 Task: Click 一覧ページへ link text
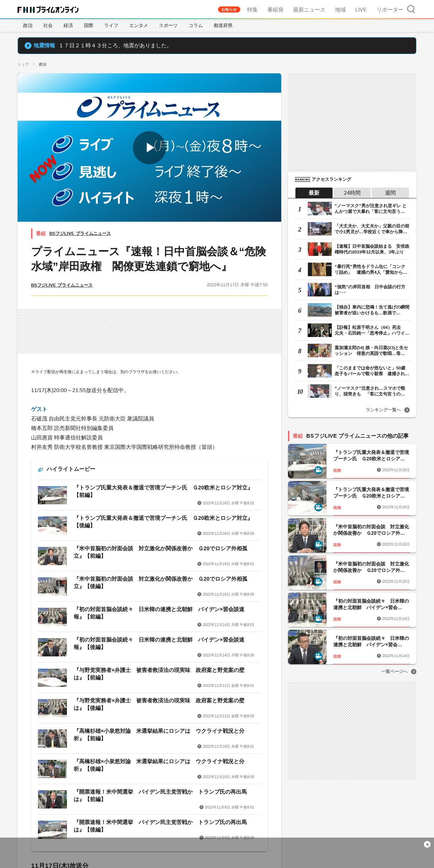click(x=394, y=672)
